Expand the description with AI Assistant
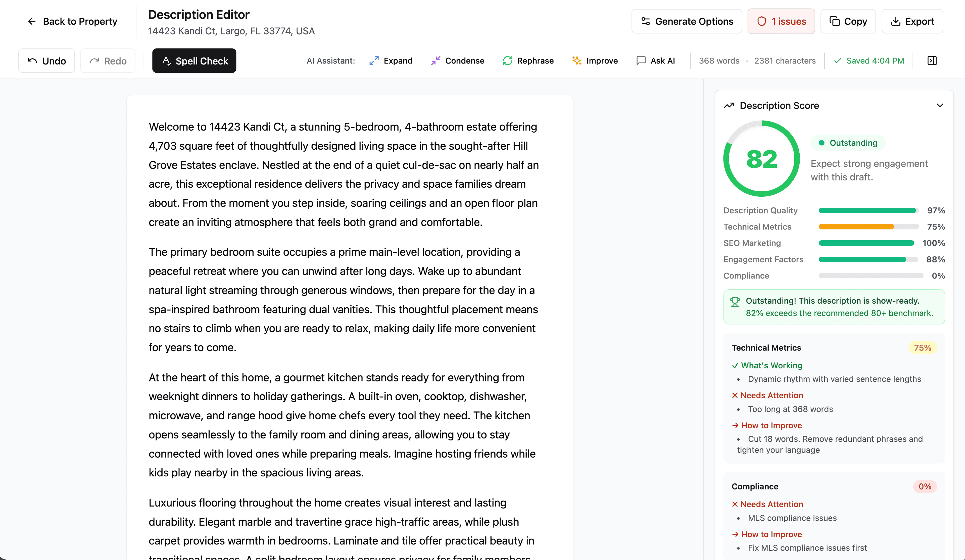Viewport: 965px width, 560px height. click(x=391, y=61)
